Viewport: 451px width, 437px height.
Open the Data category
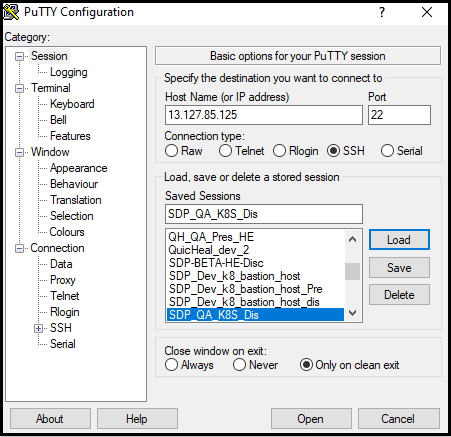click(x=61, y=264)
